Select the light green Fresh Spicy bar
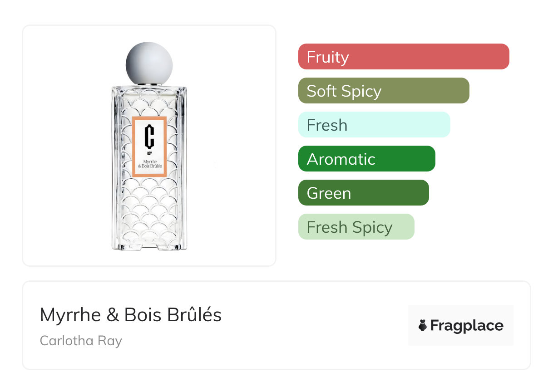 [x=356, y=227]
